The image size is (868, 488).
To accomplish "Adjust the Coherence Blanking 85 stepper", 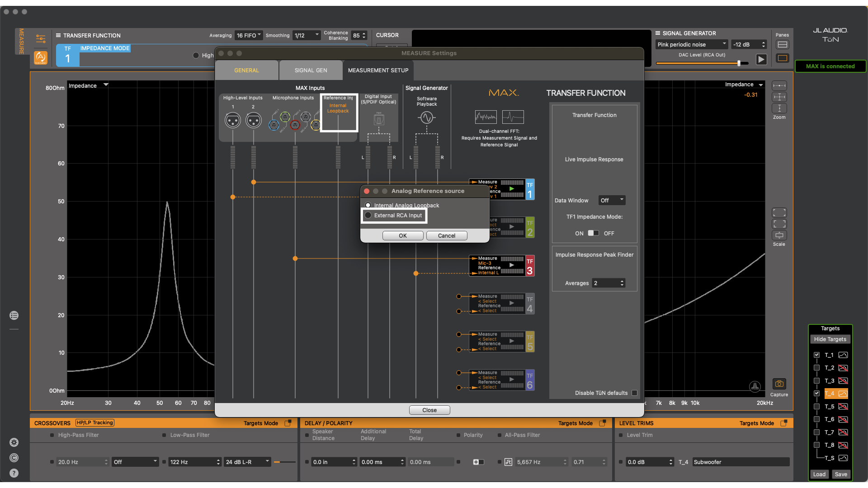I will [364, 35].
